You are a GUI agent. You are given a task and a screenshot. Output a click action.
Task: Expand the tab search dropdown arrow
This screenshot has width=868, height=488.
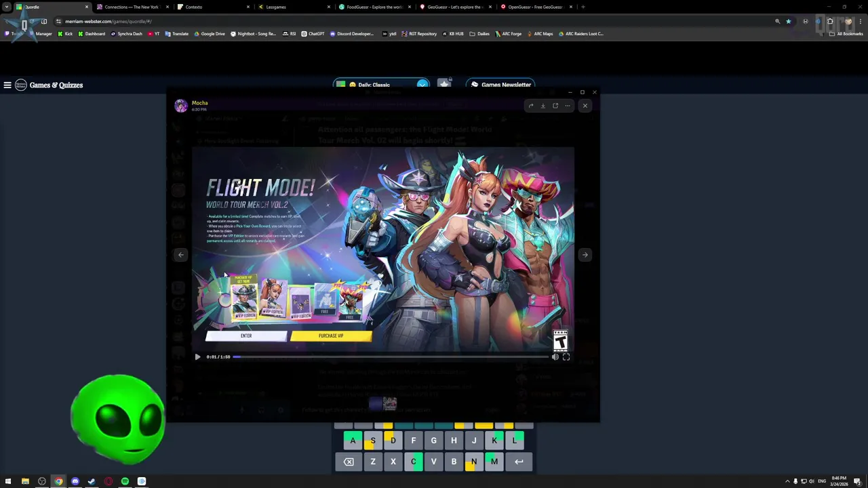pyautogui.click(x=7, y=7)
